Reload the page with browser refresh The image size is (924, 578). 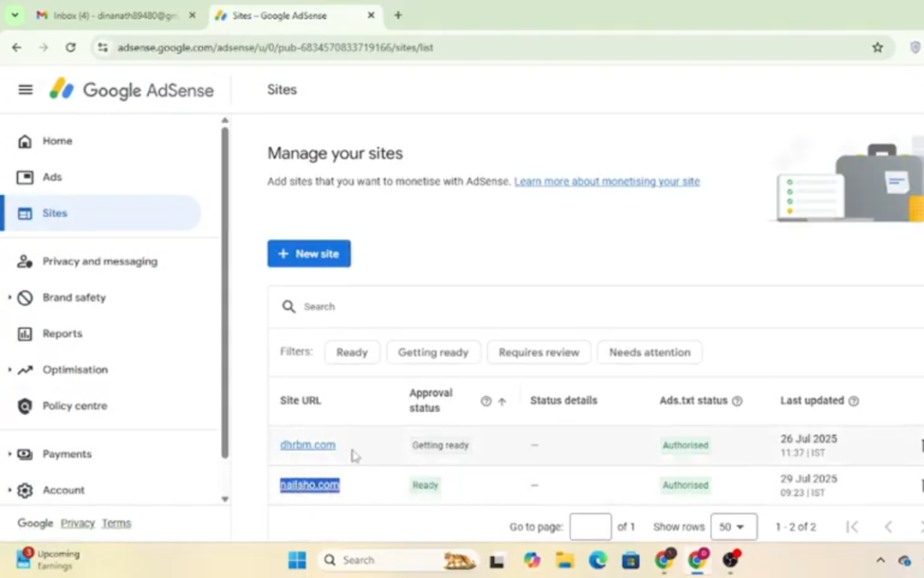coord(70,47)
